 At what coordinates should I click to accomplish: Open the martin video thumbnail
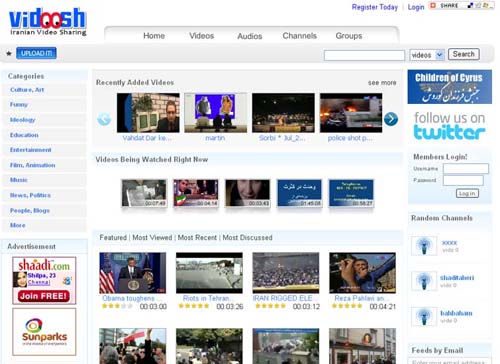216,113
